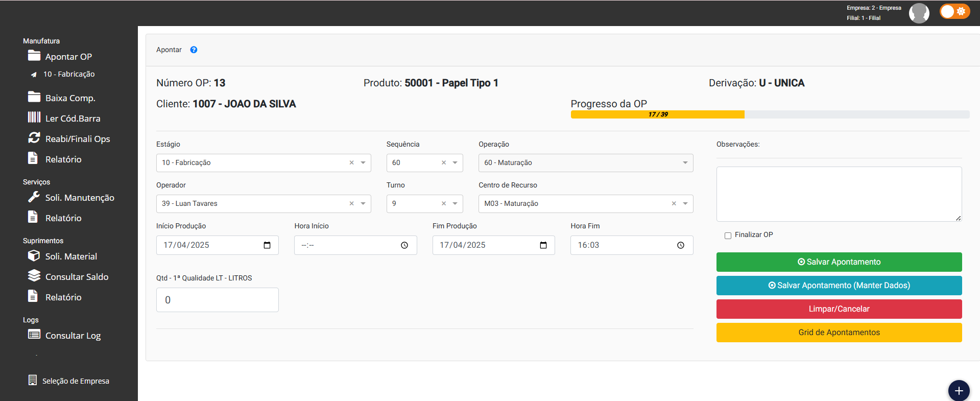Viewport: 980px width, 401px height.
Task: Click inside the Observações text area
Action: [x=839, y=194]
